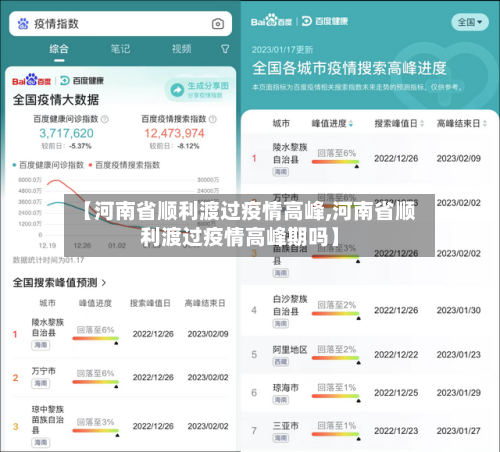The image size is (500, 452).
Task: Click the Baidu logo in right panel header
Action: coord(271,21)
